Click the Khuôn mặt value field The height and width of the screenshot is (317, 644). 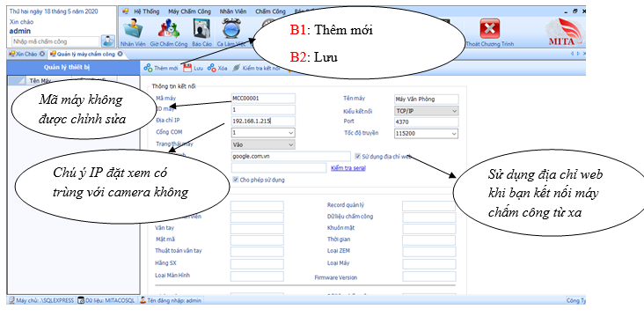pyautogui.click(x=428, y=229)
